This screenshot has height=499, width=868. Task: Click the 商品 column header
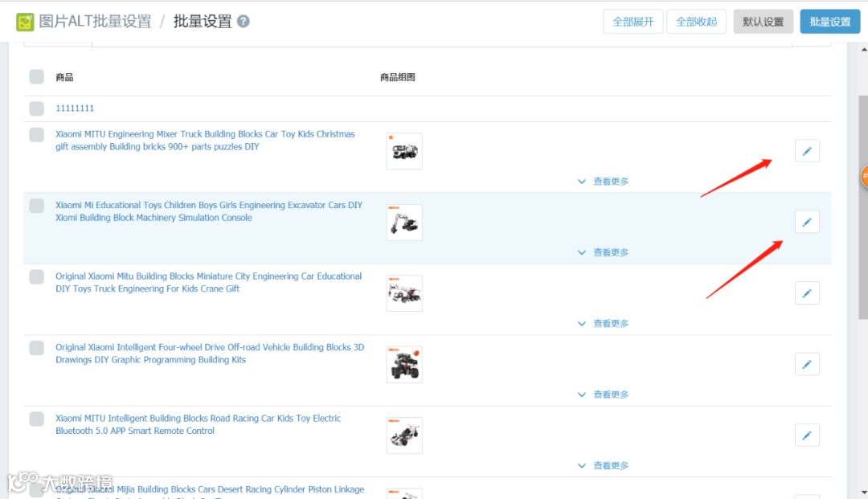click(x=64, y=77)
